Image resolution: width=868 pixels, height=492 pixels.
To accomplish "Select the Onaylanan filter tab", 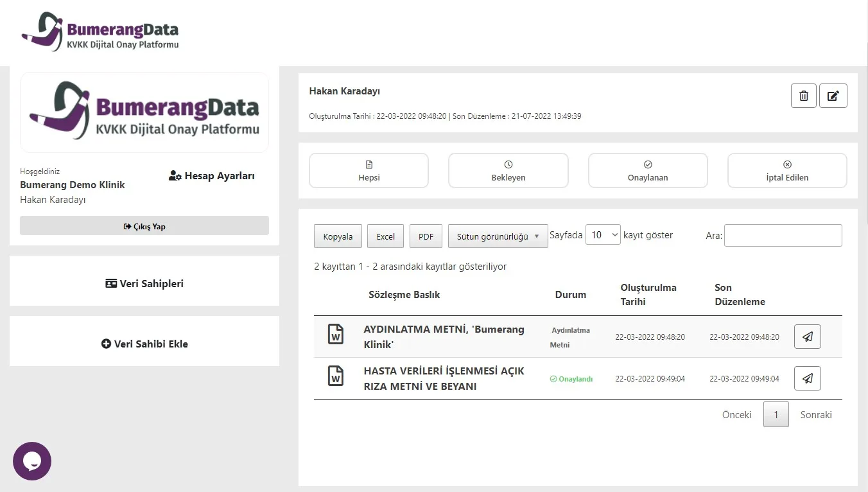I will 648,171.
